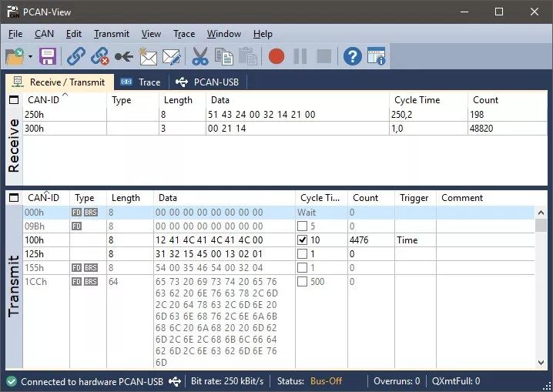
Task: Select transmit message 000h
Action: 279,213
